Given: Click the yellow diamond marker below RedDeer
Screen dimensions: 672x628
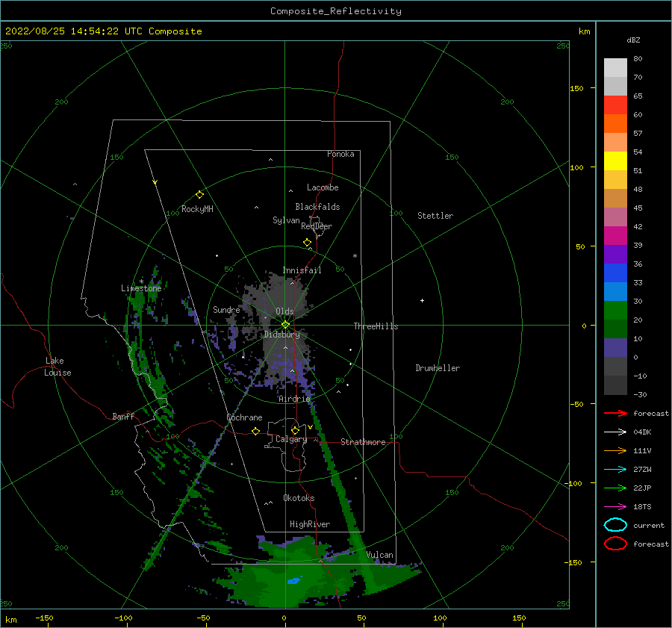Looking at the screenshot, I should (308, 242).
